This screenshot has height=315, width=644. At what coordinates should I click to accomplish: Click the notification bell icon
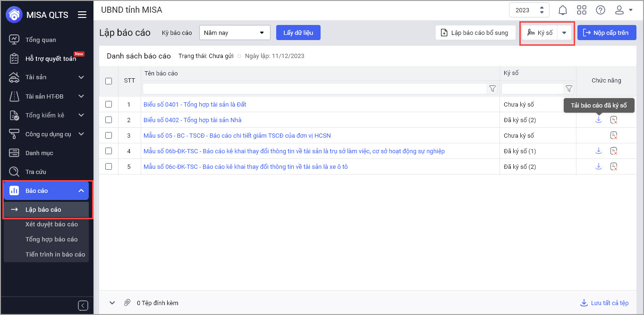pyautogui.click(x=563, y=10)
